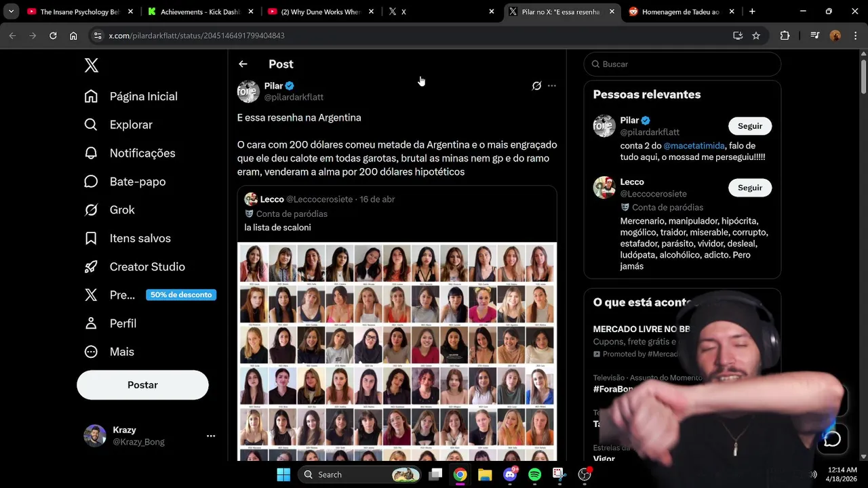Open install app icon in address bar
The height and width of the screenshot is (488, 868).
(x=738, y=35)
